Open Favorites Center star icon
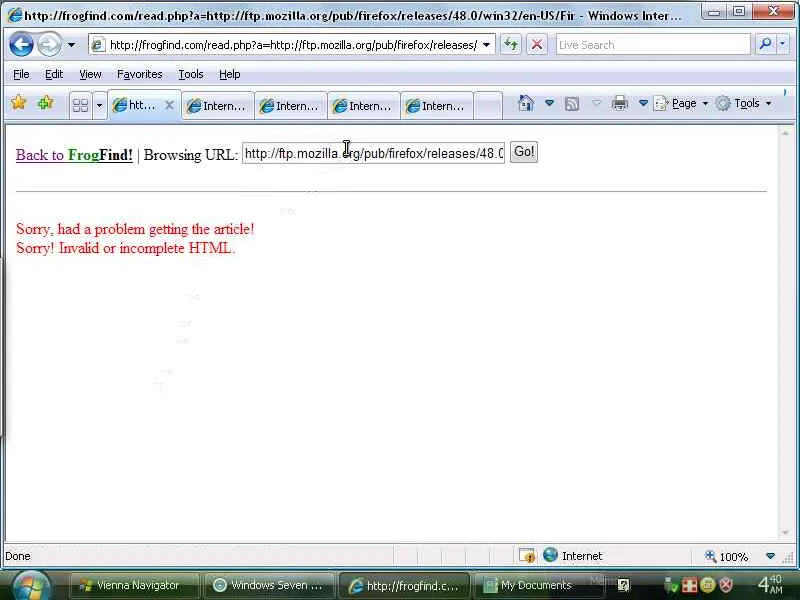 [19, 103]
